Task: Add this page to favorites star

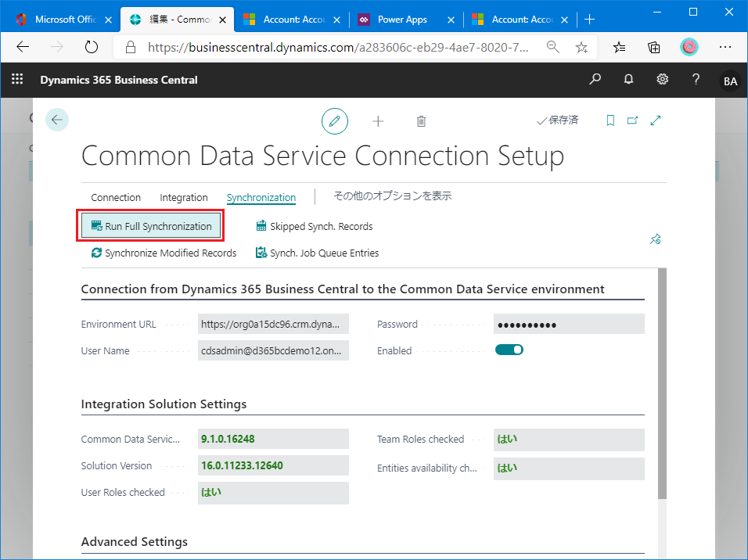Action: pyautogui.click(x=581, y=47)
